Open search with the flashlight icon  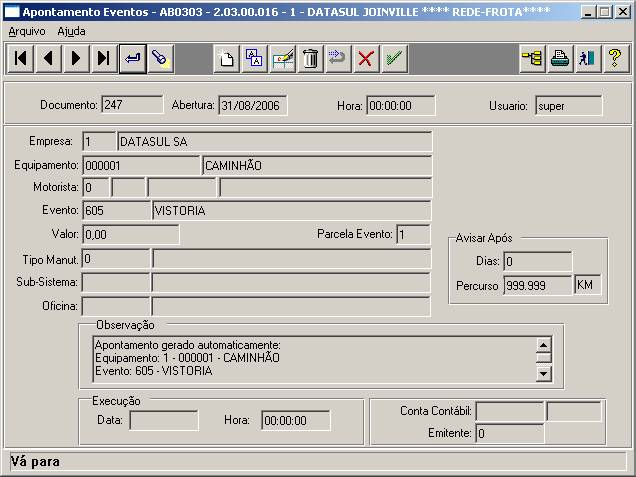(x=161, y=58)
